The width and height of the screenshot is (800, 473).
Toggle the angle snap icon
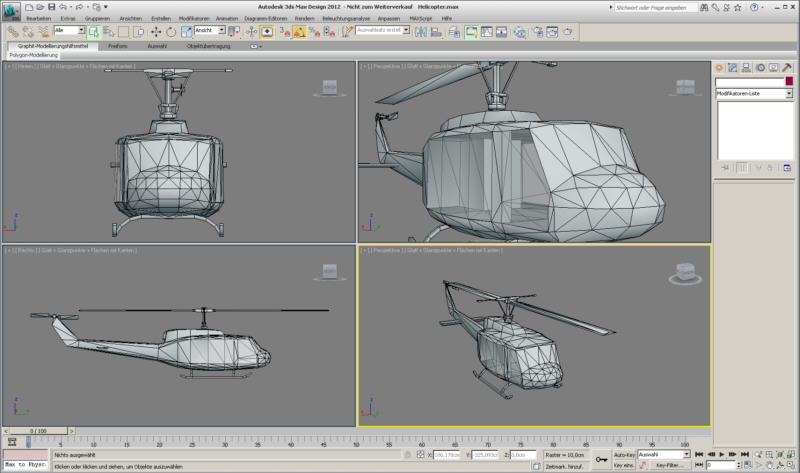(x=299, y=32)
